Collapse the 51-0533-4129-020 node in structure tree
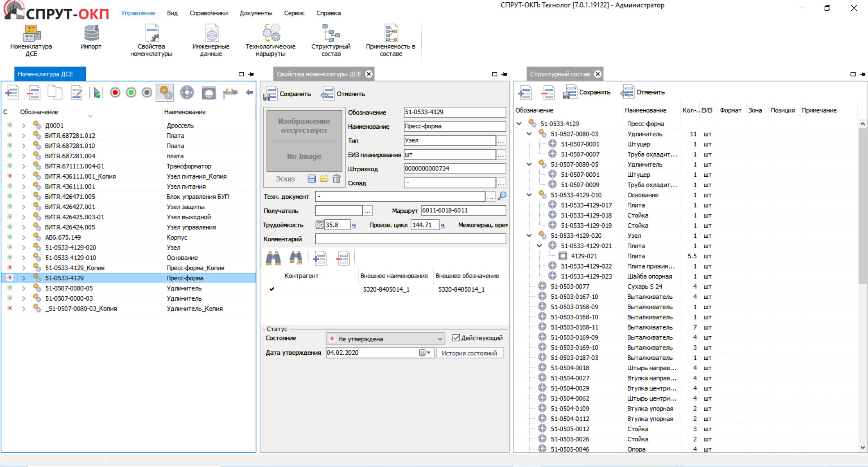This screenshot has width=868, height=467. click(x=529, y=236)
